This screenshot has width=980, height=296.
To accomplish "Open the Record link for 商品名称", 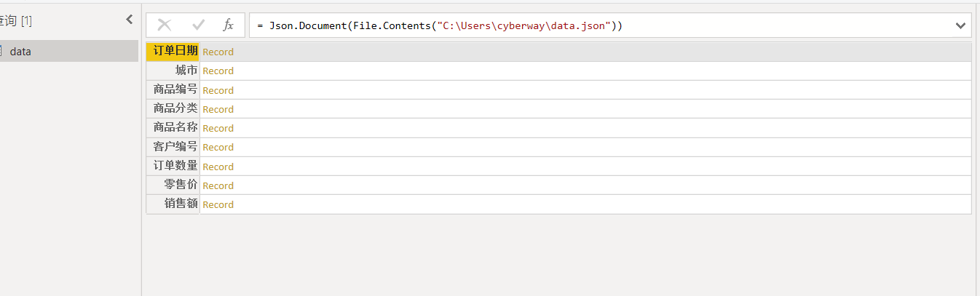I will 218,128.
